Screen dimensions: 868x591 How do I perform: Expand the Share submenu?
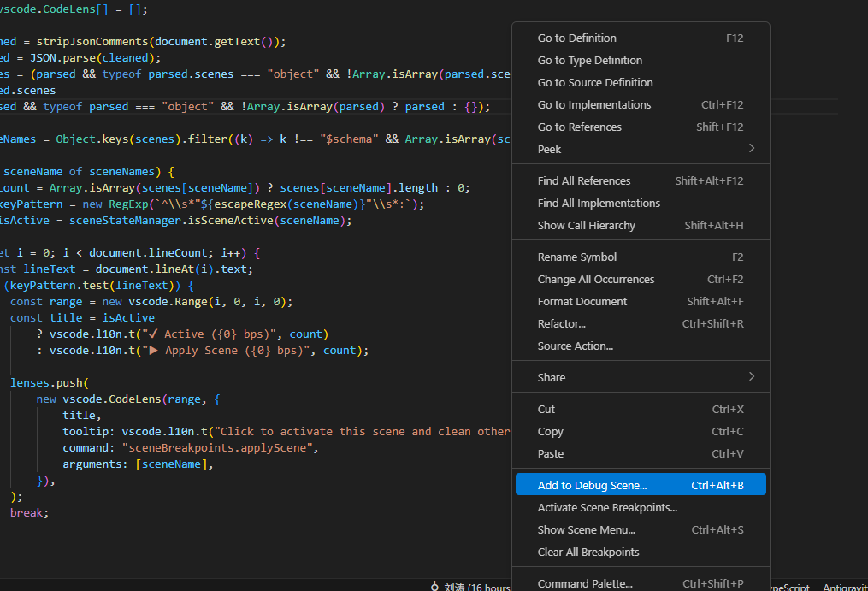[x=641, y=377]
